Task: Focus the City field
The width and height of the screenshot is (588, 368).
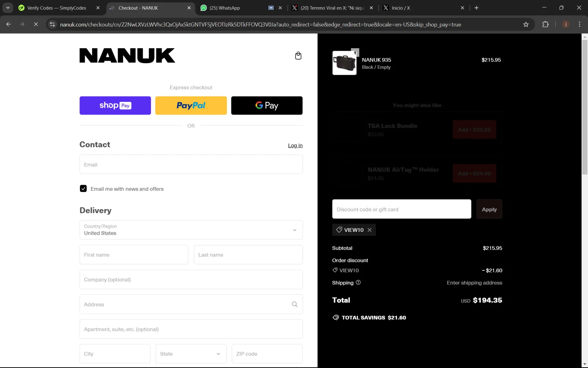Action: (115, 354)
